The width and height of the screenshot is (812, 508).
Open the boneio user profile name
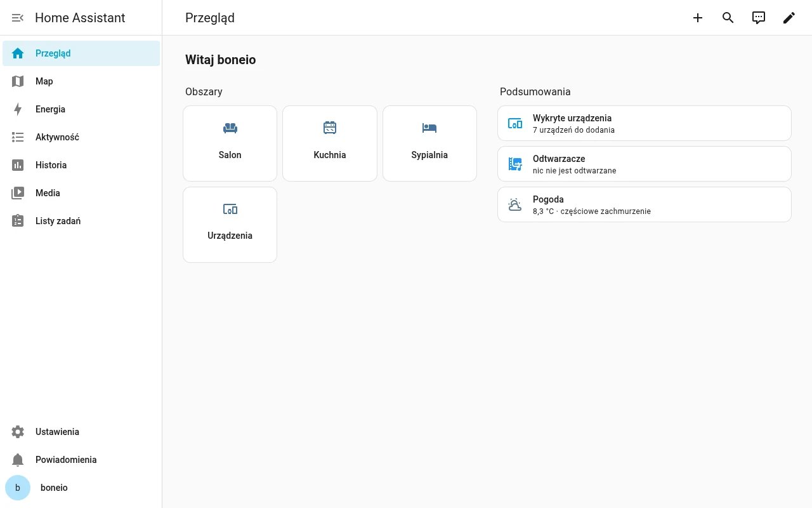coord(54,488)
